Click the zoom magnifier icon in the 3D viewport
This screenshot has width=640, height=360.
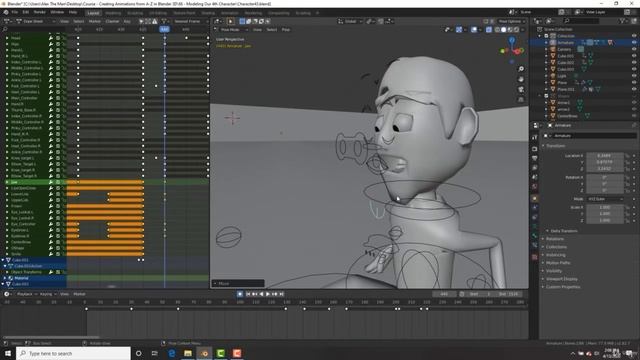(521, 69)
